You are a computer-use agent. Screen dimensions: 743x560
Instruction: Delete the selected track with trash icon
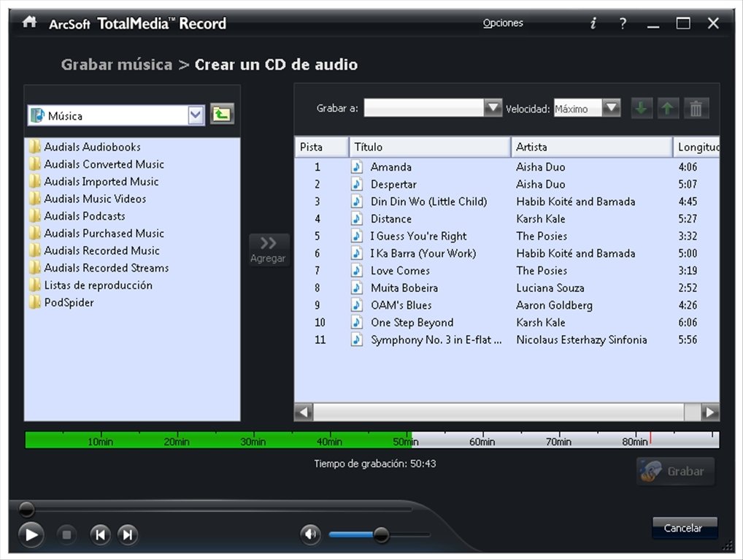click(696, 109)
